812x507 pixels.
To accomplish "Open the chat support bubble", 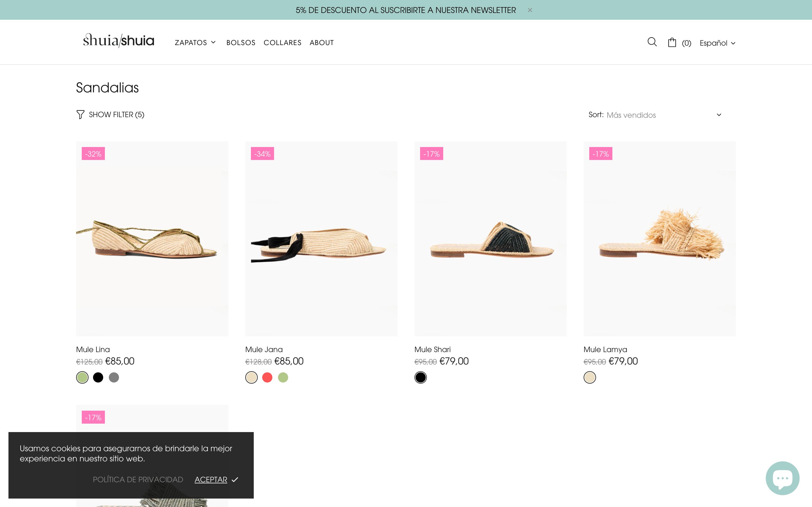I will click(783, 478).
